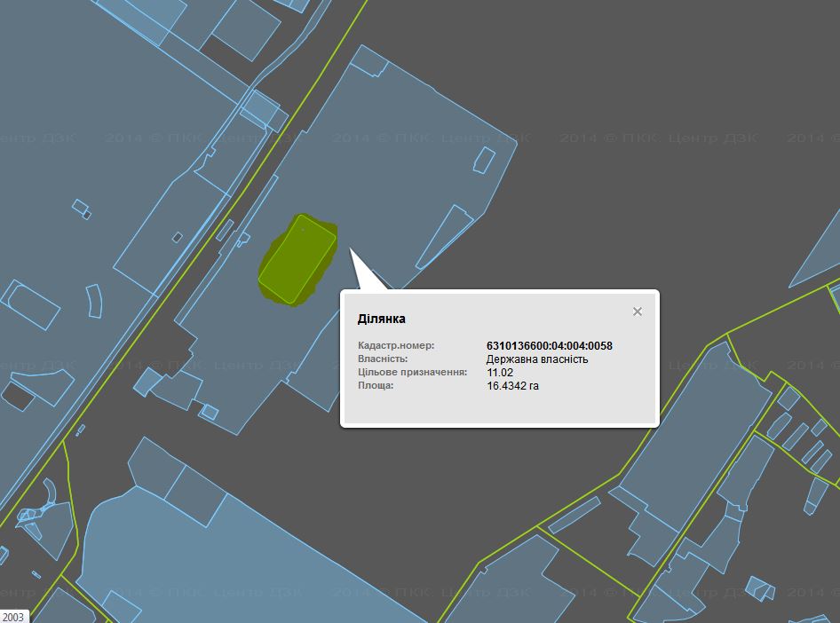Click cadastral number 6310136600:04:004:0058

click(x=549, y=346)
